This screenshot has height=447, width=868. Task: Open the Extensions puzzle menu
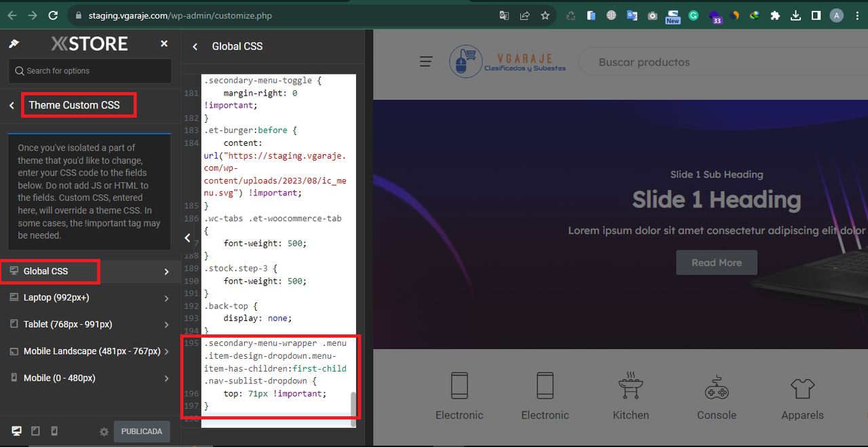(x=776, y=16)
